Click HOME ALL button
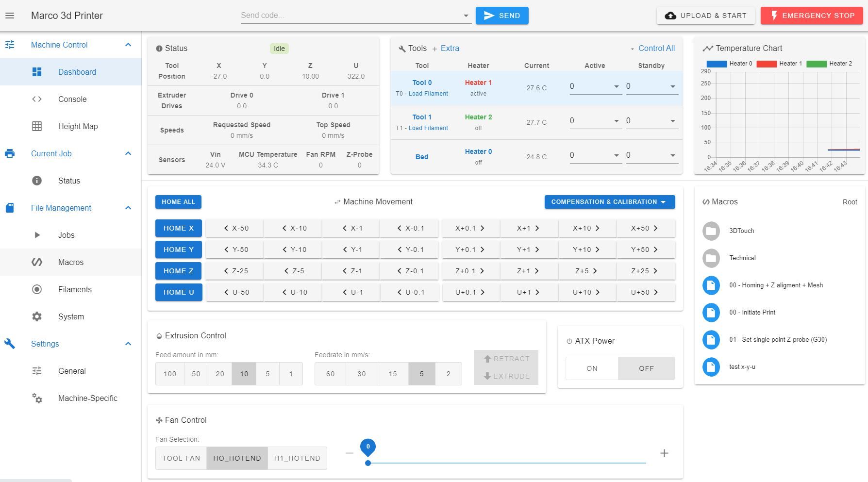868x482 pixels. [x=178, y=202]
